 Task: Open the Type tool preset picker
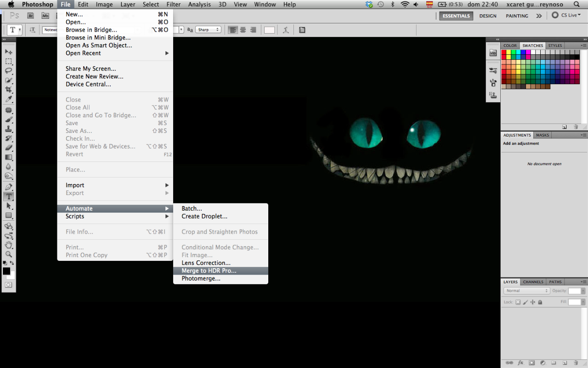[x=14, y=30]
